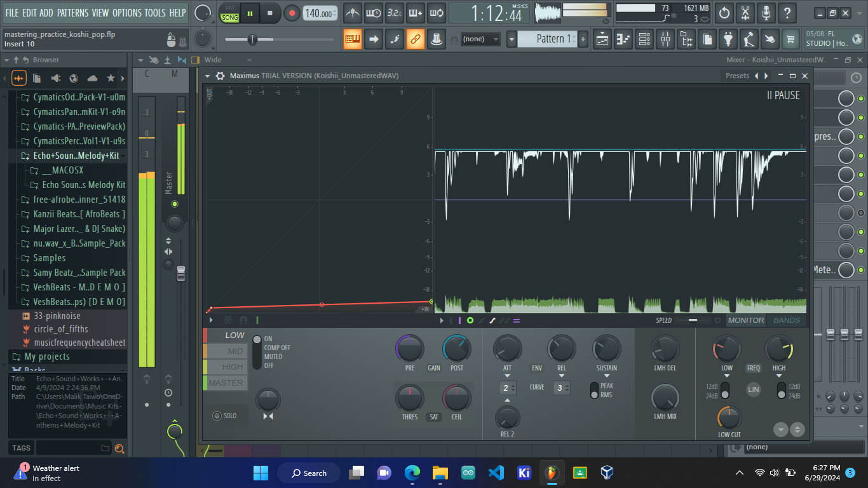This screenshot has width=868, height=488.
Task: Open the FL Studio shopping cart icon
Action: coord(790,39)
